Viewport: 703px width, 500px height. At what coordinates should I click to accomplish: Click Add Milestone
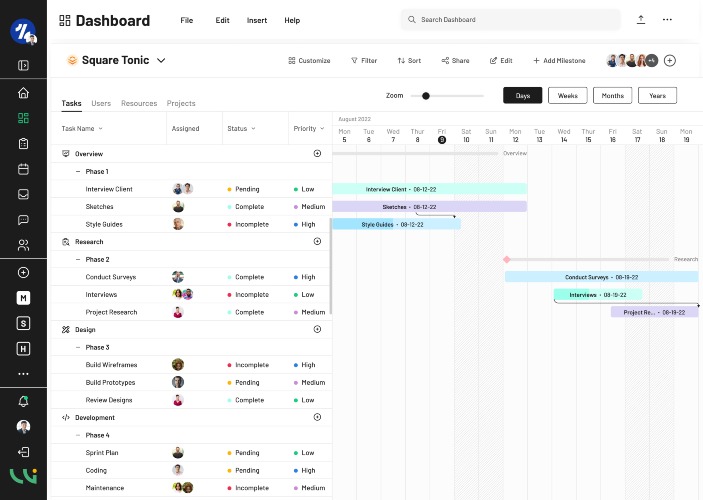point(559,61)
